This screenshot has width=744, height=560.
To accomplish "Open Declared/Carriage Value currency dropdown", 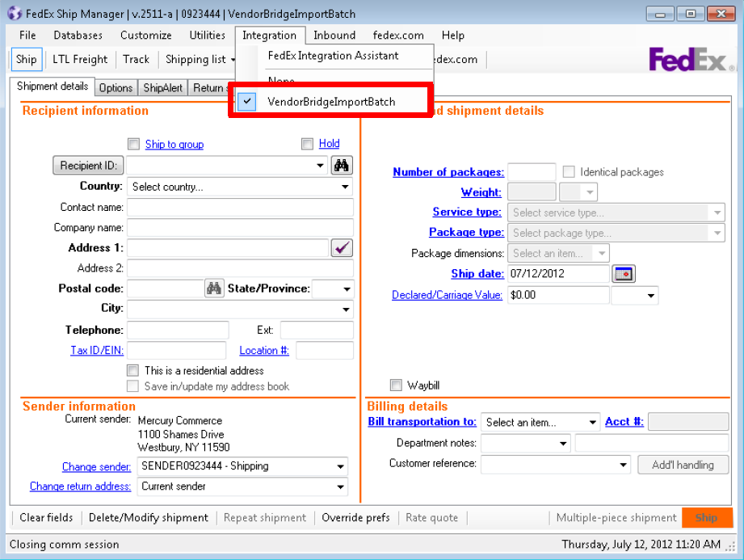I will point(651,295).
